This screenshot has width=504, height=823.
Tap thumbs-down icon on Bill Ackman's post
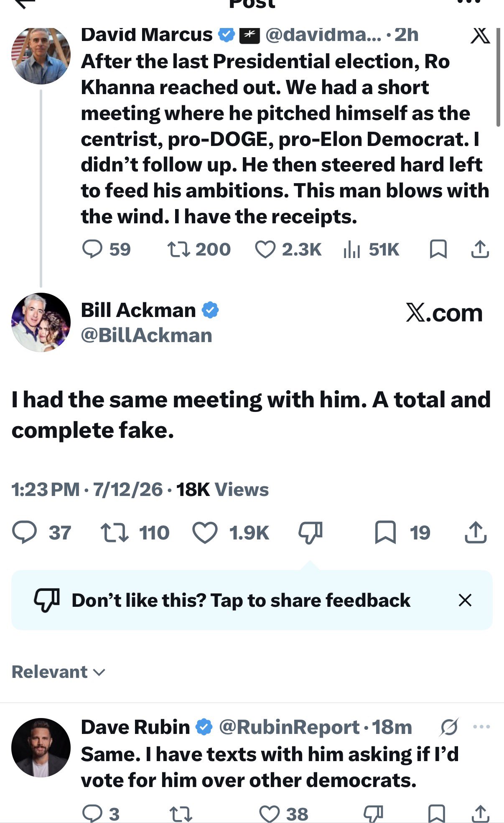[x=311, y=533]
